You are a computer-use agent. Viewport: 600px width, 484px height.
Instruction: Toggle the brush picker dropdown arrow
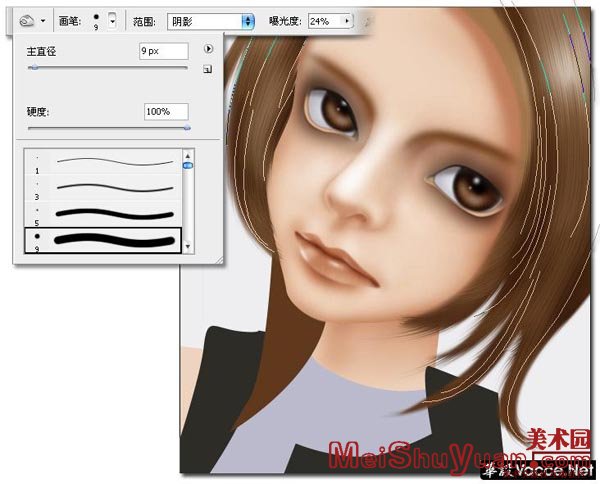[112, 21]
